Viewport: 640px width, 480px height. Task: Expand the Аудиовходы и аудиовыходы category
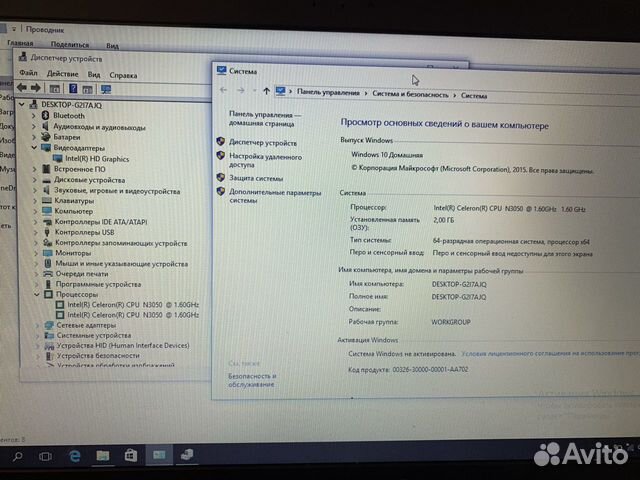coord(34,127)
